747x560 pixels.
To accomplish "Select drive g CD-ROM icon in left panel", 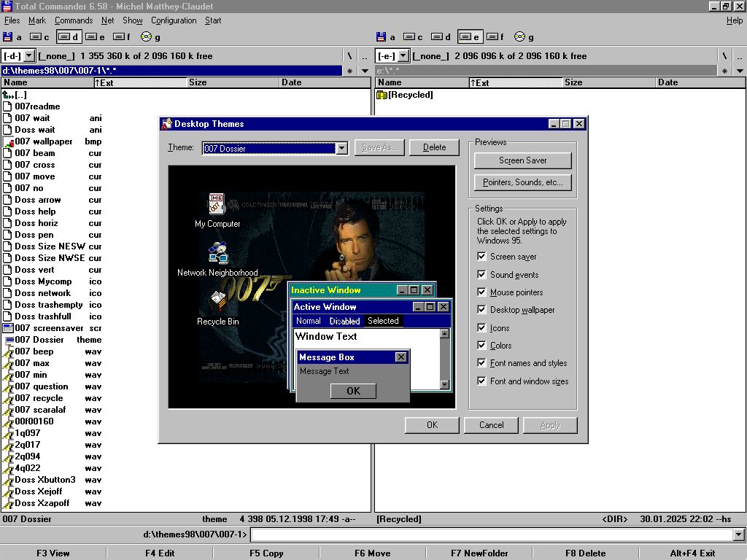I will (146, 36).
